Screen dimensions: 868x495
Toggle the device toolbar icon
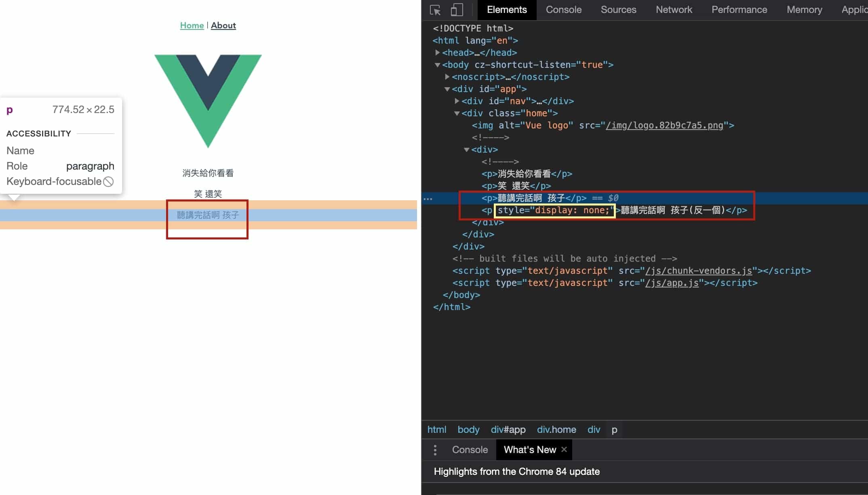(x=457, y=10)
